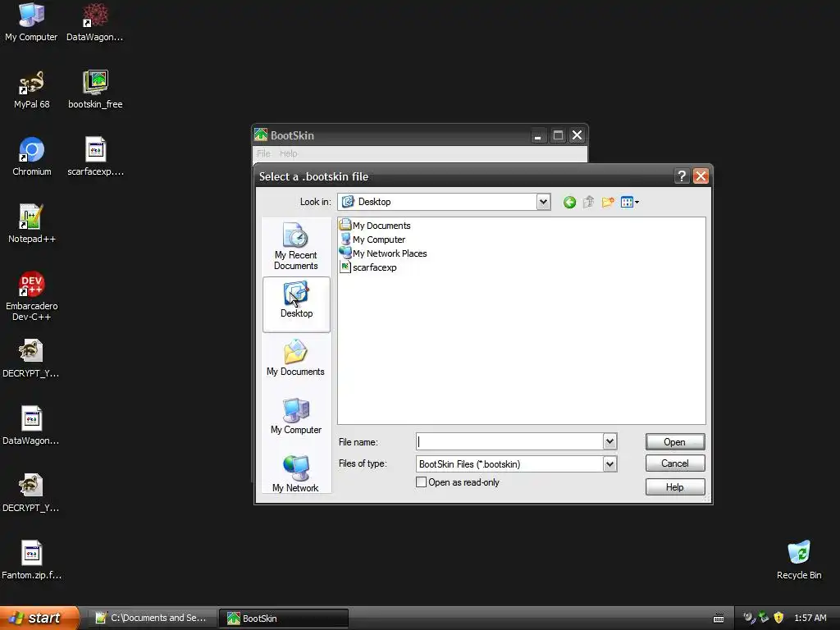Select upper DECRYPT_Y desktop icon
The height and width of the screenshot is (630, 840).
point(30,358)
